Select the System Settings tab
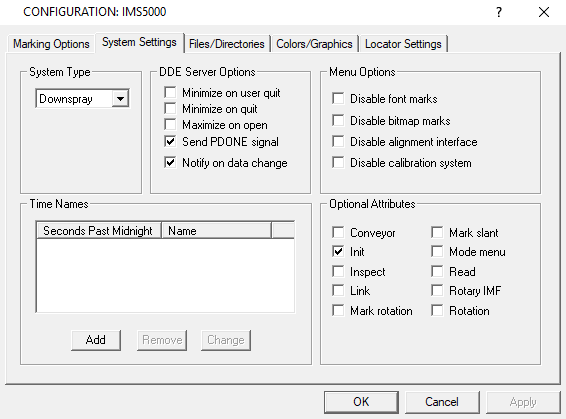Viewport: 566px width, 419px height. coord(139,43)
